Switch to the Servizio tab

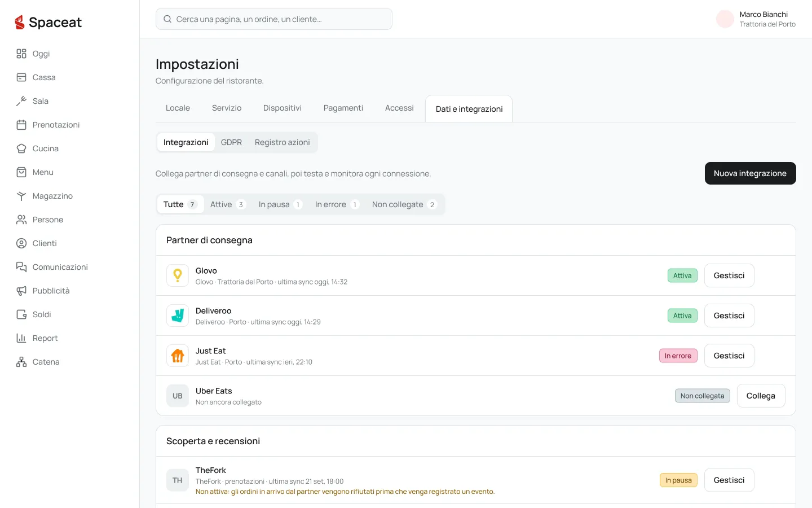(x=227, y=108)
